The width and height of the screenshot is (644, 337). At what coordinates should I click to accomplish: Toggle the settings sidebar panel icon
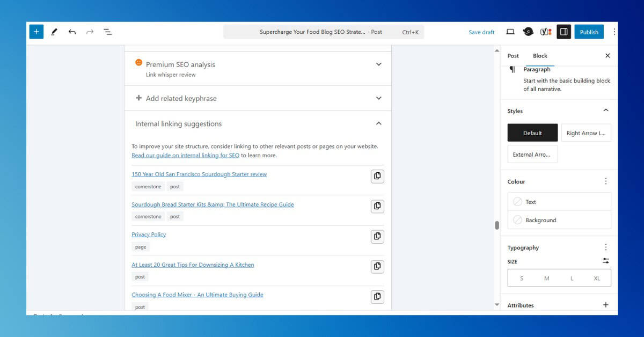click(563, 32)
